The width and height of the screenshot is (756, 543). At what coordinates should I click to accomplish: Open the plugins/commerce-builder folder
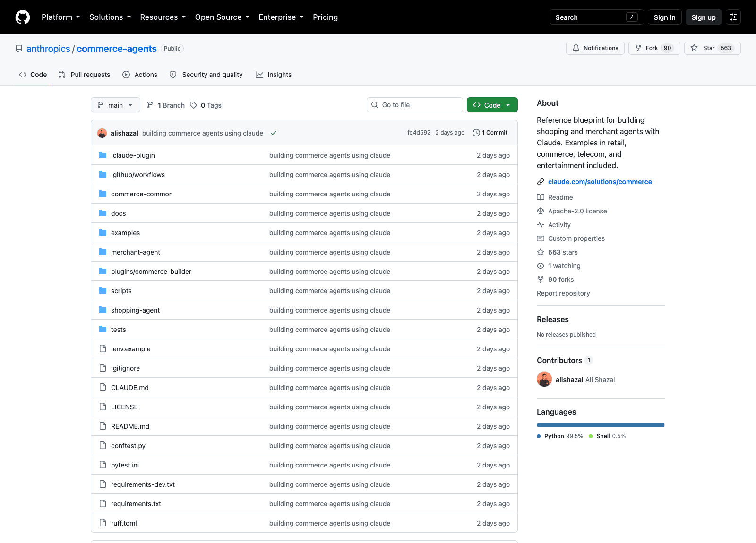[151, 271]
